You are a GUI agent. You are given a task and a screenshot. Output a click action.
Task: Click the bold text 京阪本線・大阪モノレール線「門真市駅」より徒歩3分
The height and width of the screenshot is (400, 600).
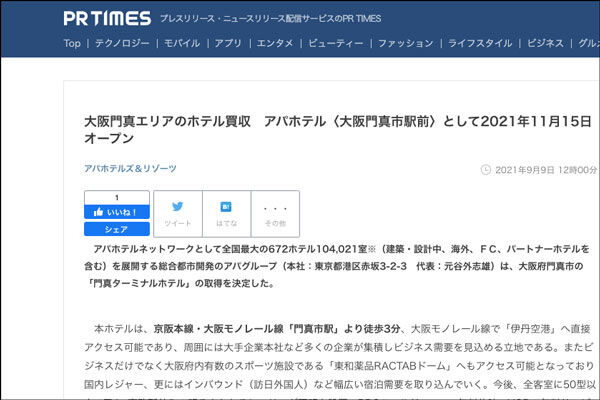pos(277,329)
